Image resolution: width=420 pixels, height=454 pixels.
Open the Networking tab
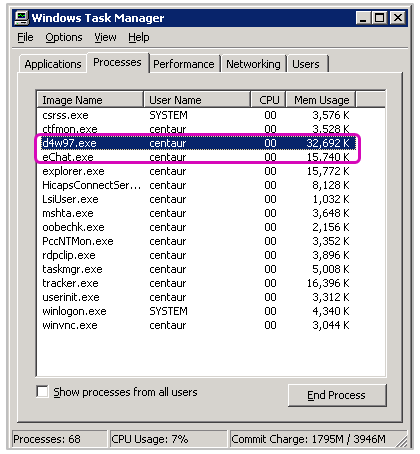coord(253,64)
